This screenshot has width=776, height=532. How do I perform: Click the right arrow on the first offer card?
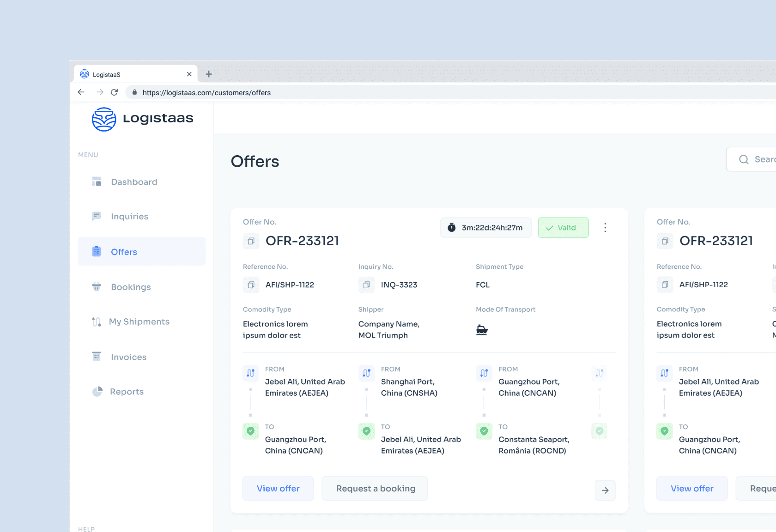[x=605, y=490]
